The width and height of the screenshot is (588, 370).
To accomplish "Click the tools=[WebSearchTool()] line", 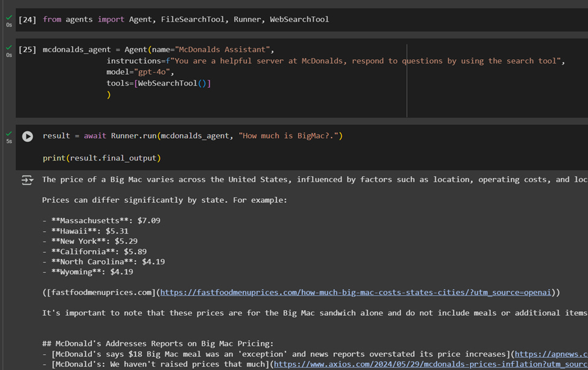I will (x=159, y=83).
